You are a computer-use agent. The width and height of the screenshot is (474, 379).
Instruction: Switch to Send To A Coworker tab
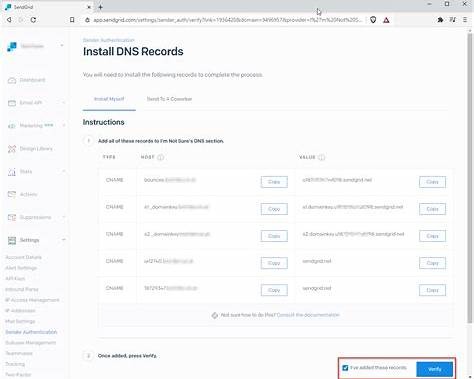click(x=169, y=99)
